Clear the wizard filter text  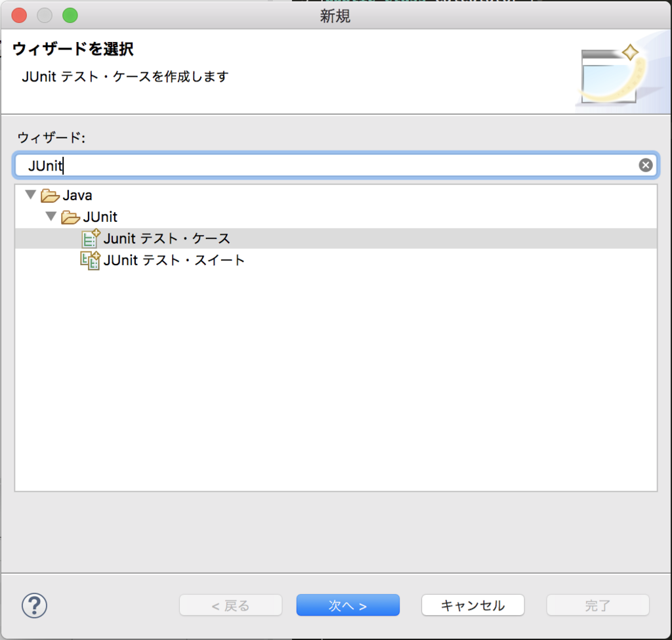pos(646,165)
